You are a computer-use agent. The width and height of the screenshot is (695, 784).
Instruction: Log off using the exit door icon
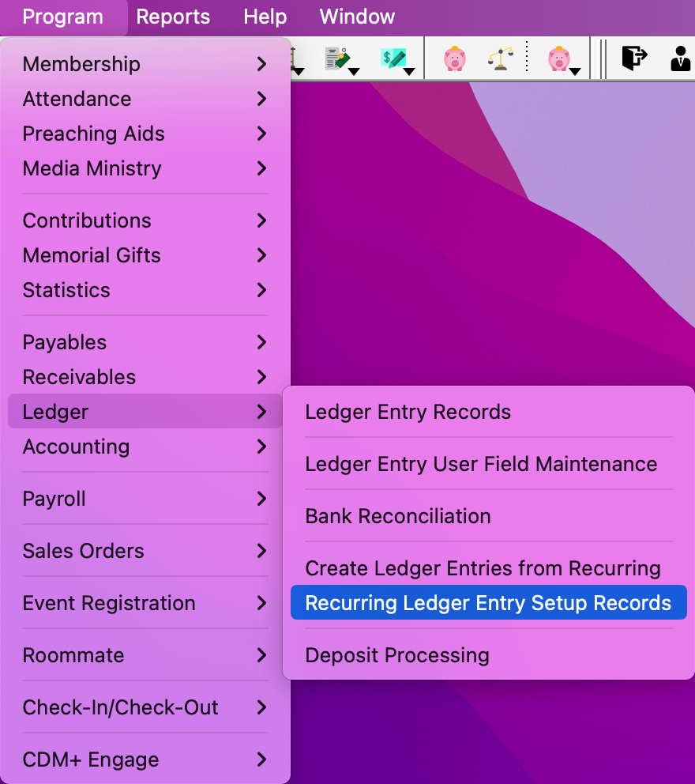[634, 57]
